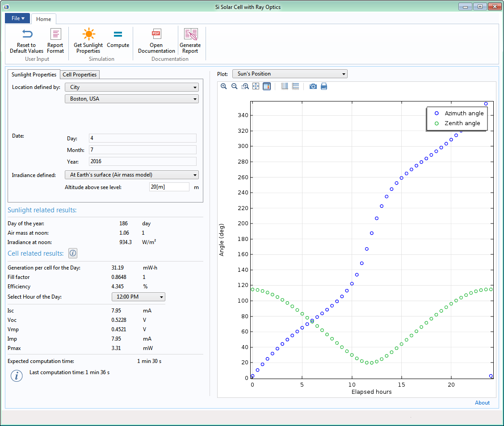Toggle y-axis log scale (horizontal gridlines icon)
504x426 pixels.
pos(295,86)
